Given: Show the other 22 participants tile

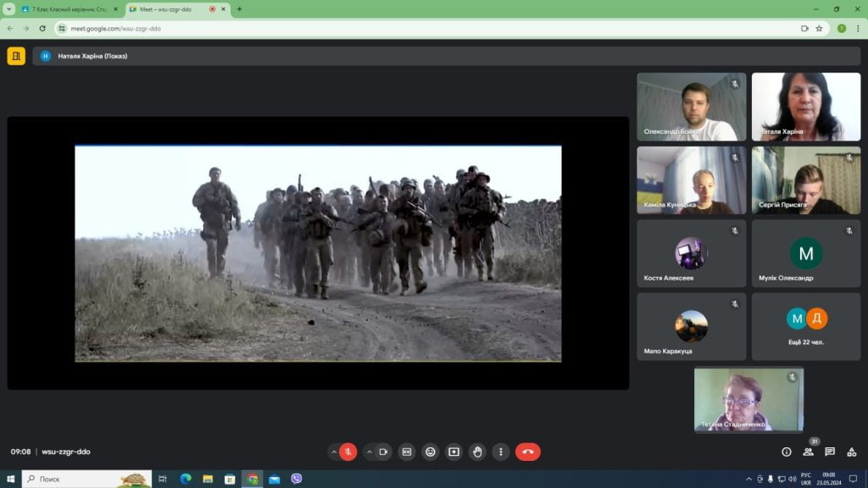Looking at the screenshot, I should pyautogui.click(x=806, y=327).
